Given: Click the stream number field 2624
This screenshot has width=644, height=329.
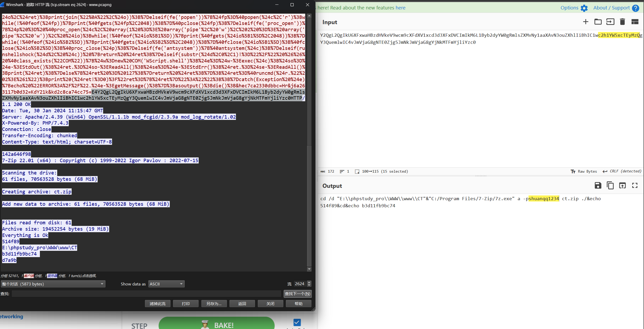Looking at the screenshot, I should coord(300,284).
